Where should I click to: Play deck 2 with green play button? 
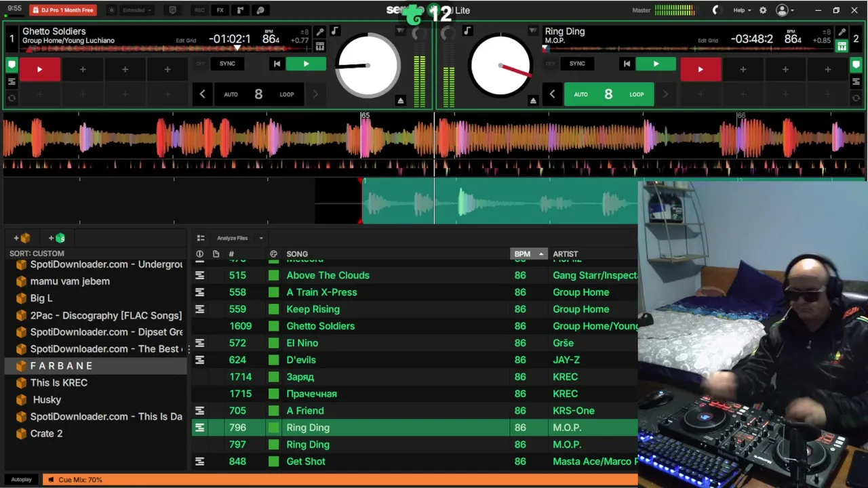pos(656,64)
